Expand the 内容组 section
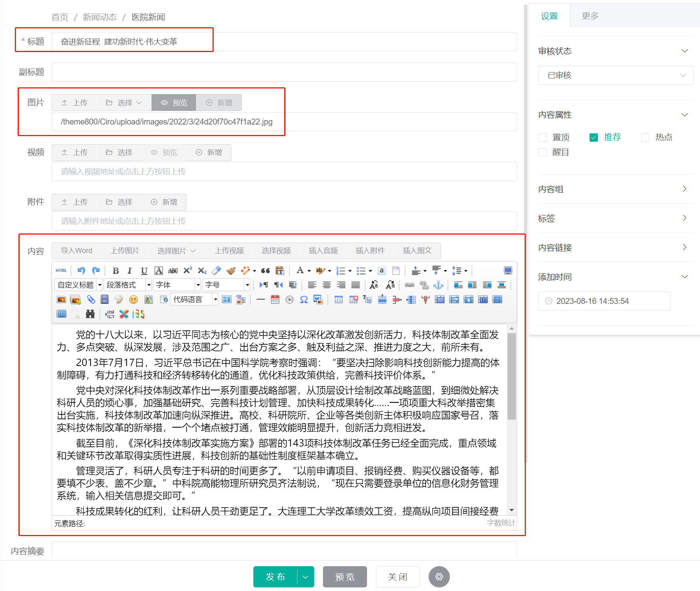 pyautogui.click(x=615, y=189)
